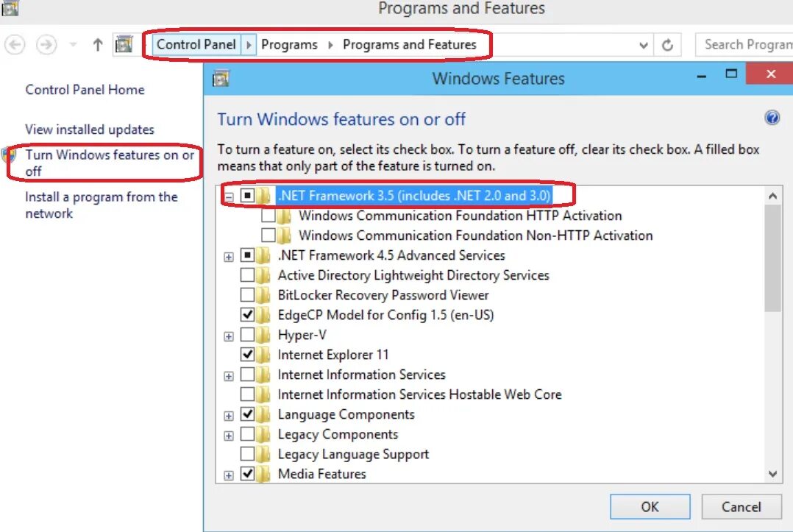Select Control Panel in the breadcrumb path
The image size is (793, 532).
click(196, 44)
